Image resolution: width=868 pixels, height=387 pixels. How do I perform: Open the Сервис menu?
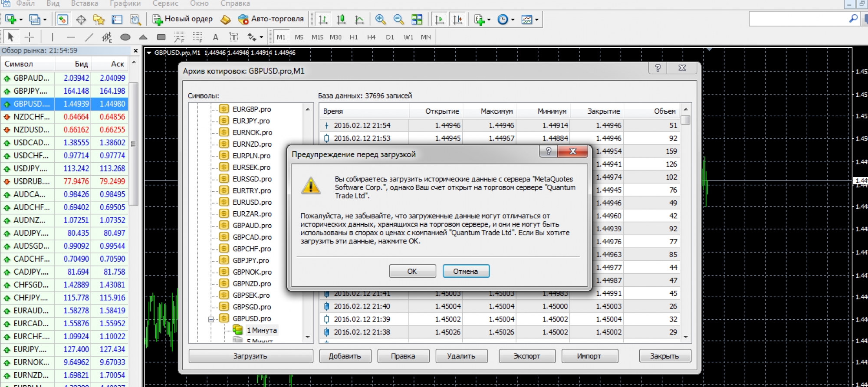click(x=165, y=3)
